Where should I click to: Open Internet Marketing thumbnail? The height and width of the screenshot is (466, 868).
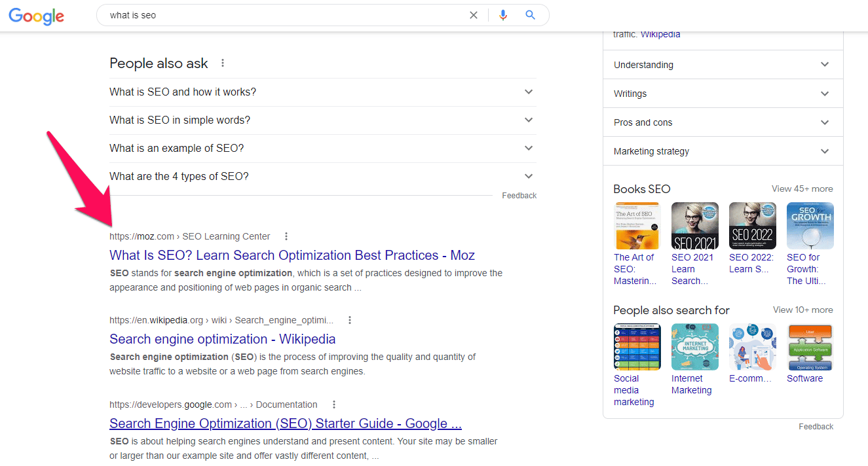pyautogui.click(x=695, y=347)
